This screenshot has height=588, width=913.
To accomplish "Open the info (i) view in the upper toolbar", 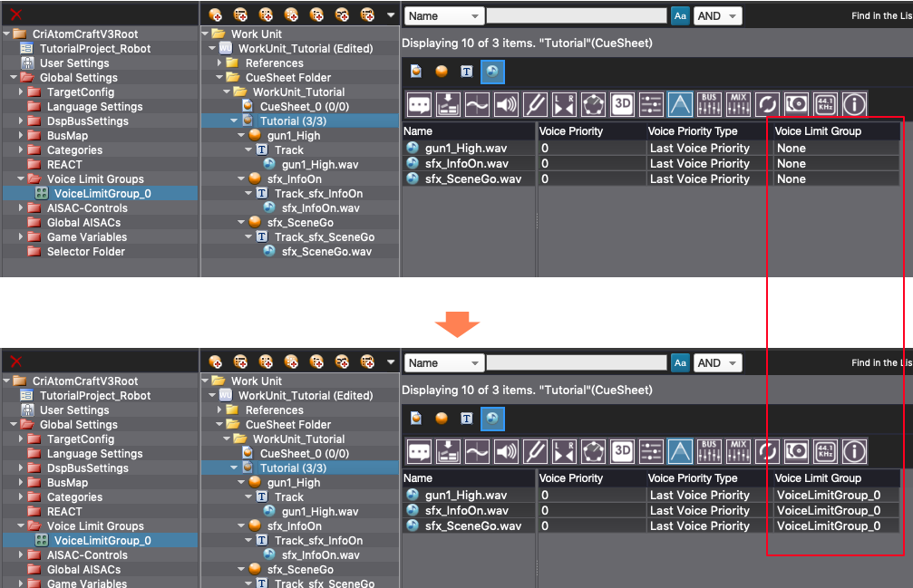I will click(854, 104).
